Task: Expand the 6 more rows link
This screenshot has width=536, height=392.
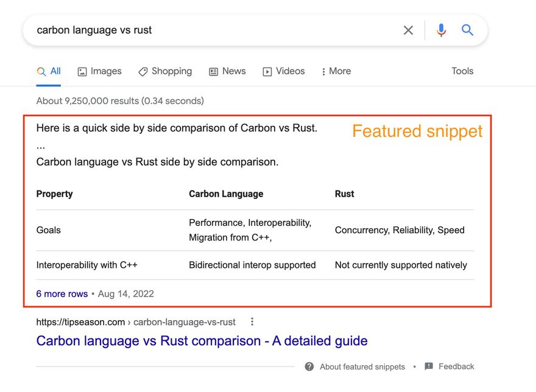Action: (62, 294)
